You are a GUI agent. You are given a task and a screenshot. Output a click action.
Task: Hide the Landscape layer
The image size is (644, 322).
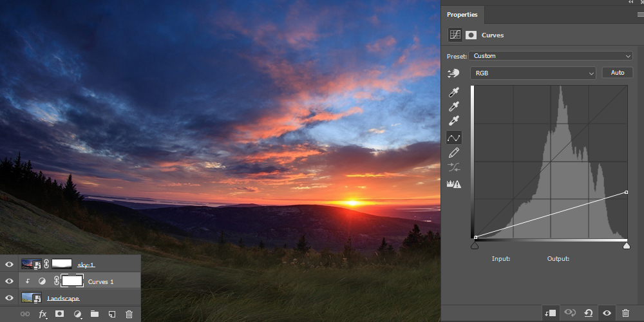tap(9, 298)
